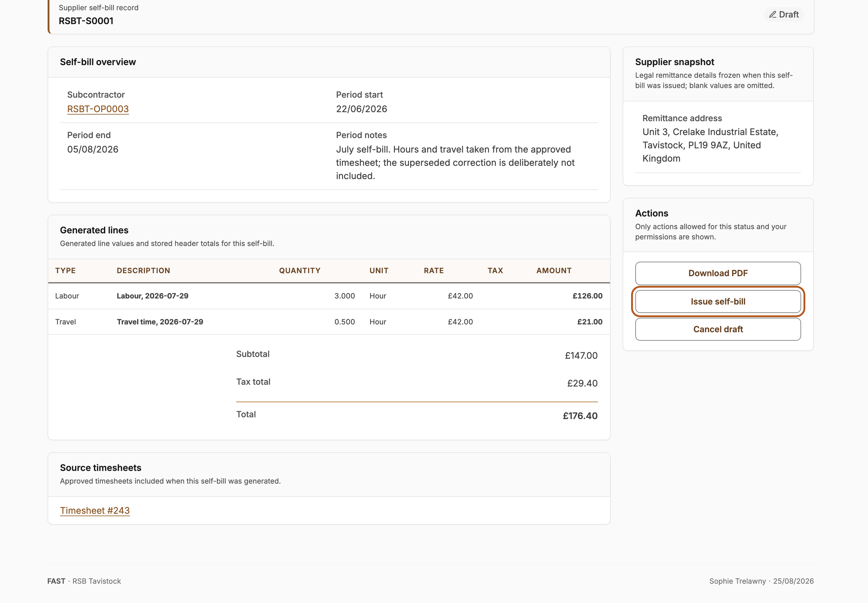
Task: Click the 'FAST · RSB Tavistock' footer text
Action: coord(84,581)
